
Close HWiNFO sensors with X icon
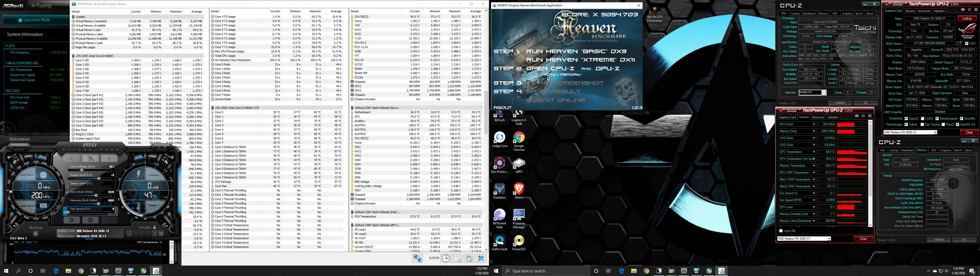tap(481, 258)
